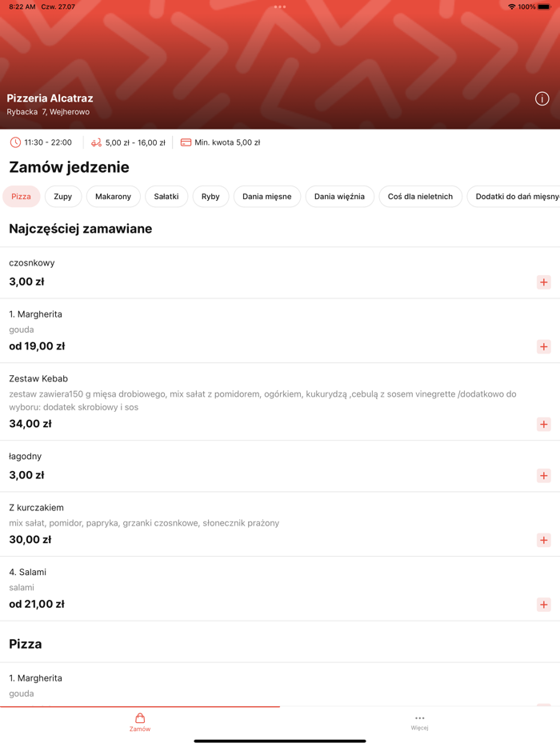Viewport: 560px width, 747px height.
Task: Tap the mix sałat ingredients description
Action: pyautogui.click(x=144, y=523)
